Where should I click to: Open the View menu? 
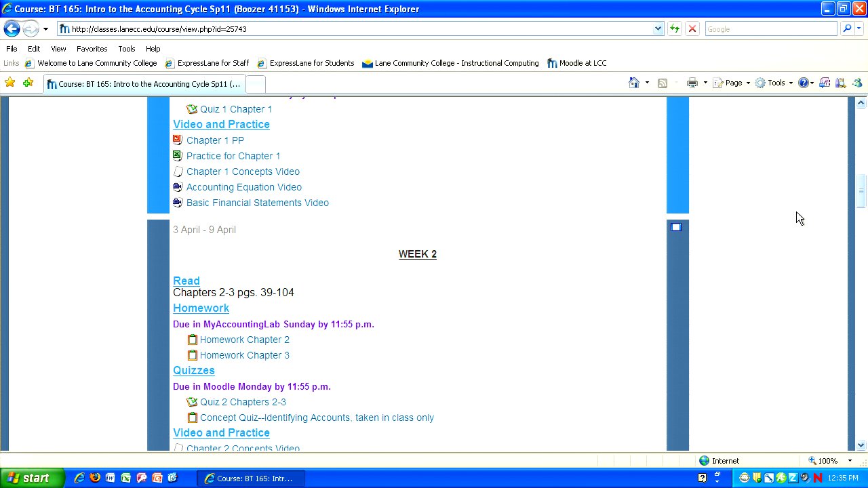pos(58,49)
